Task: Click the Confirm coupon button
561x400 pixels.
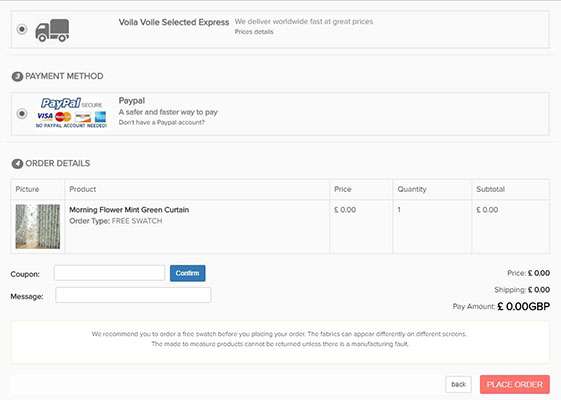Action: 187,273
